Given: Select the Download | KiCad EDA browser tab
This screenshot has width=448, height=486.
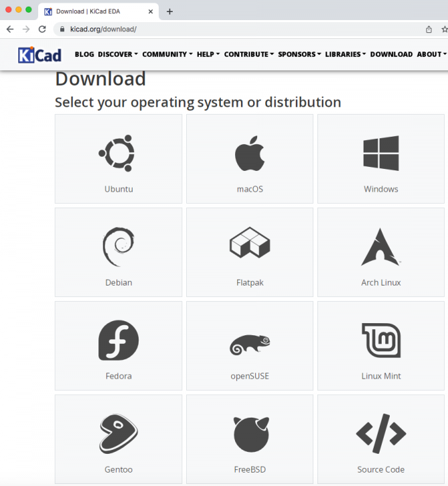Looking at the screenshot, I should (98, 11).
